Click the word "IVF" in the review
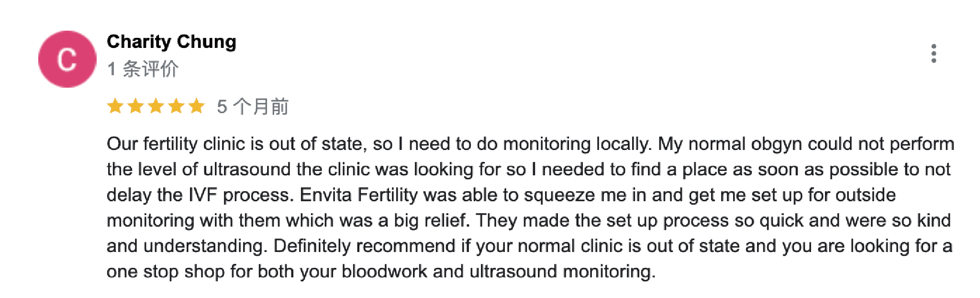The image size is (980, 298). [x=203, y=195]
